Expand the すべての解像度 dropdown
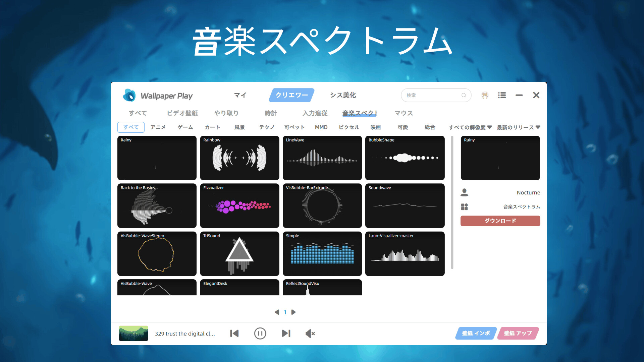 click(470, 127)
